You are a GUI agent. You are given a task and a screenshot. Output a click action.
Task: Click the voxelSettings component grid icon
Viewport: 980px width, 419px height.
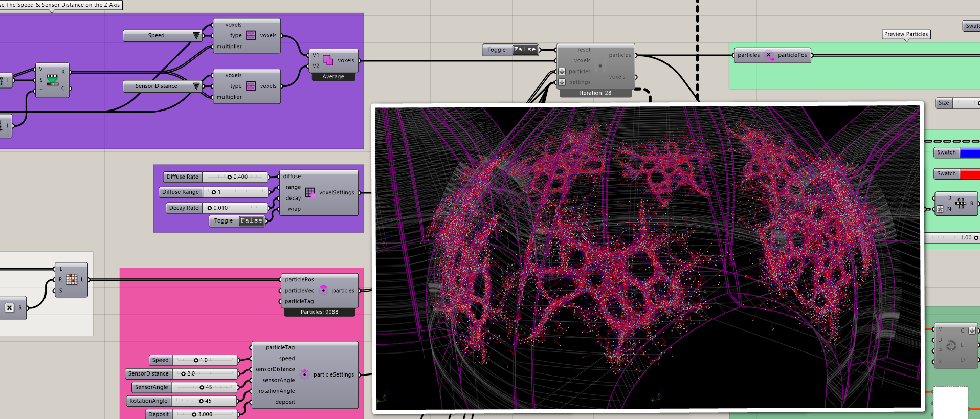pos(310,192)
